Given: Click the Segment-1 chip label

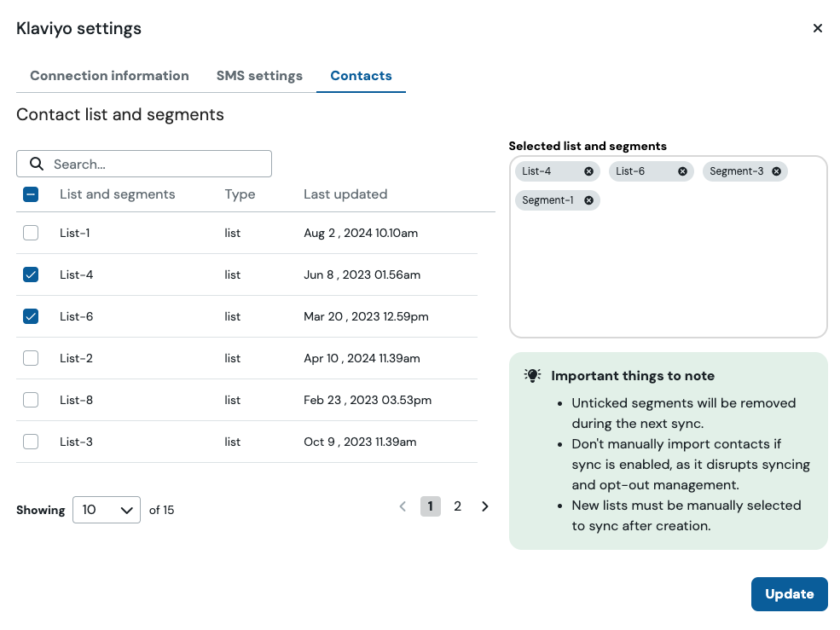Looking at the screenshot, I should tap(547, 200).
